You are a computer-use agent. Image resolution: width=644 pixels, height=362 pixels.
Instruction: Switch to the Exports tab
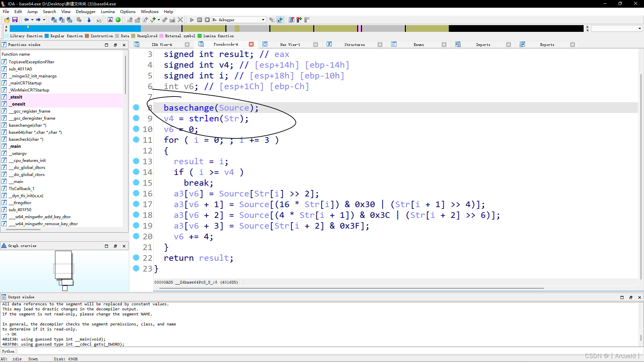(547, 45)
